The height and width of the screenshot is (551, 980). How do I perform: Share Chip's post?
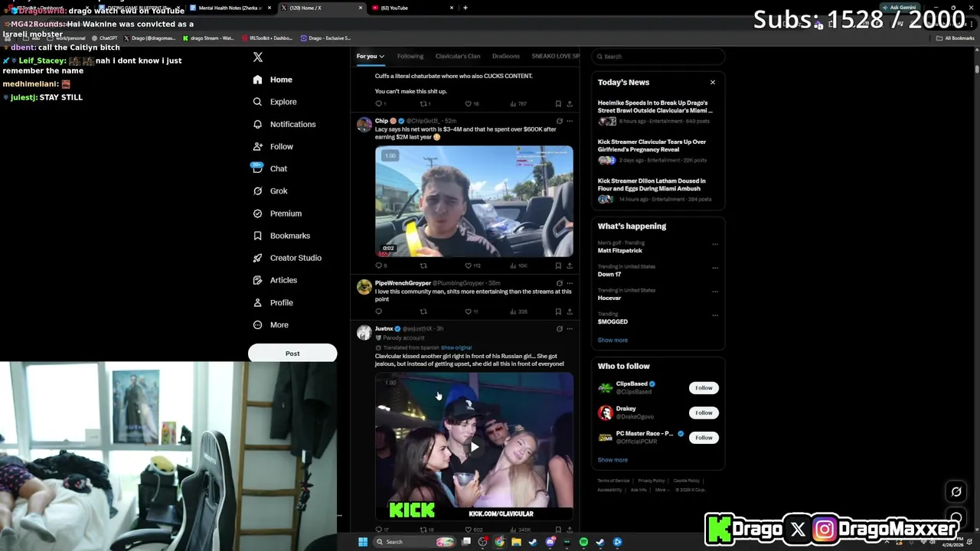click(x=570, y=266)
